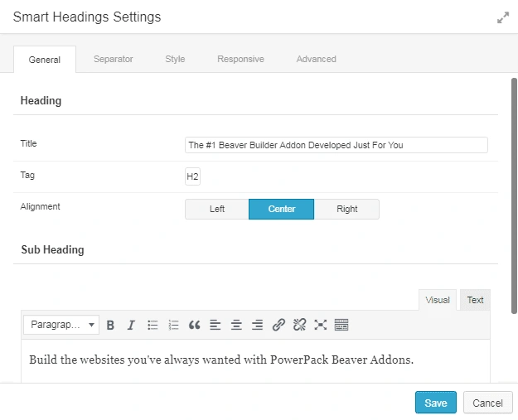Insert a bulleted list
The image size is (518, 420).
click(152, 325)
